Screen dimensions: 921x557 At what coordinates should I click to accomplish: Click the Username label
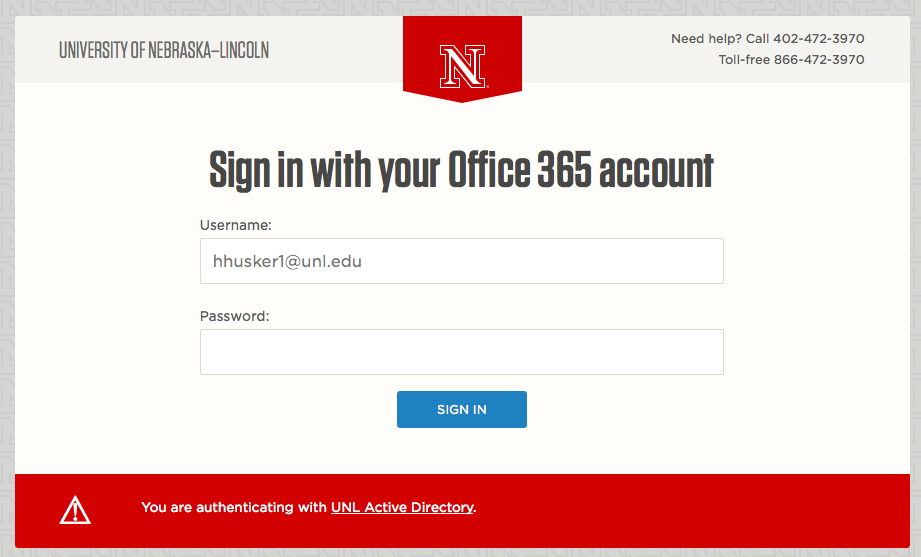pos(236,225)
